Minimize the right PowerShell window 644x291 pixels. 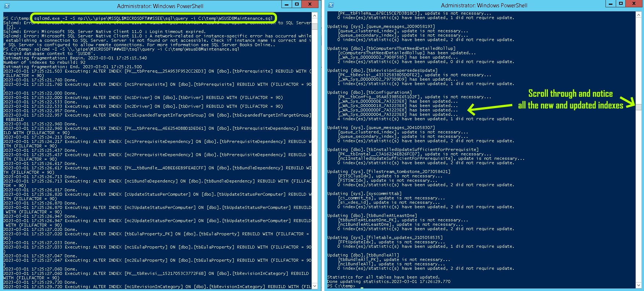pyautogui.click(x=611, y=4)
